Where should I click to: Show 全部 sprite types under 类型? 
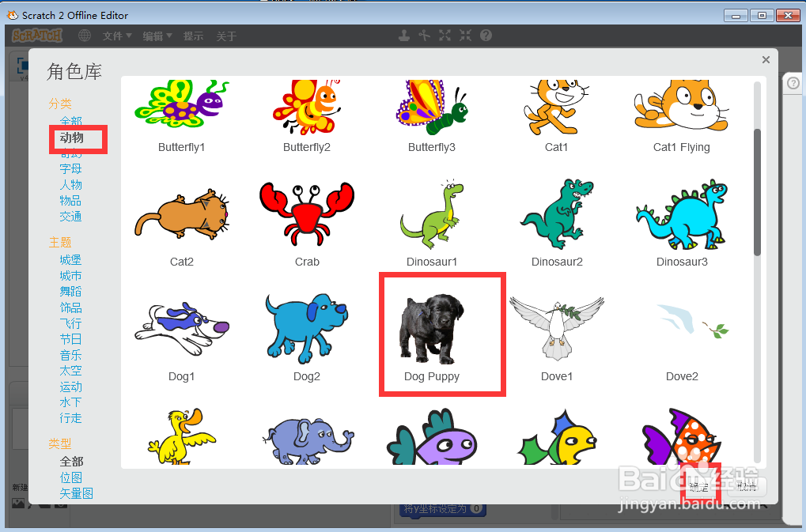71,461
